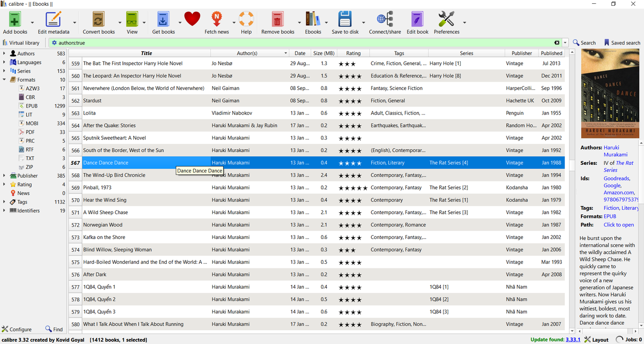Expand the Tags category
Image resolution: width=644 pixels, height=344 pixels.
[4, 202]
